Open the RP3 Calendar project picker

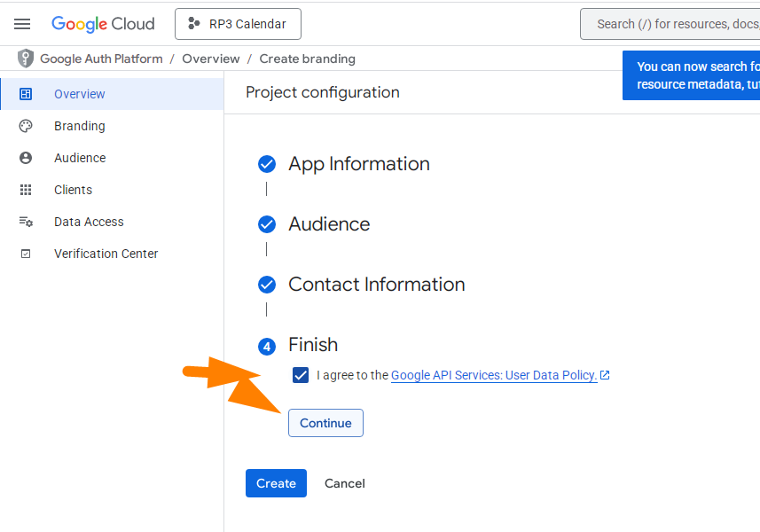(x=238, y=24)
